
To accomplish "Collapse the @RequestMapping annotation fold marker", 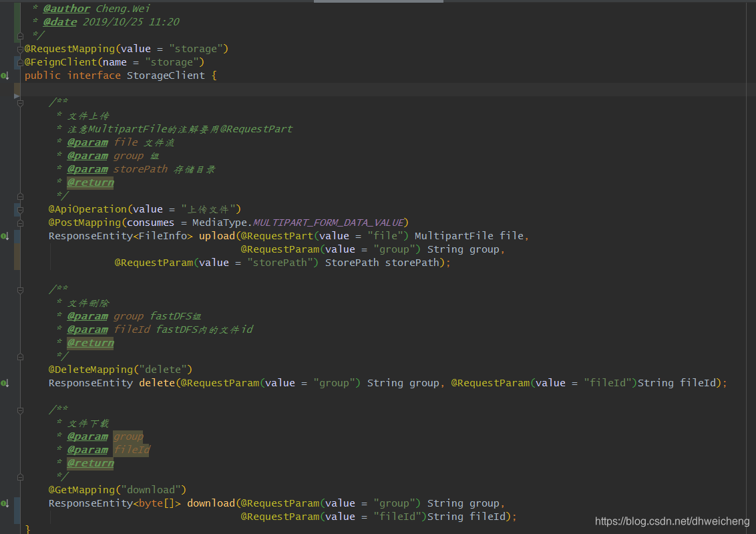I will (20, 49).
